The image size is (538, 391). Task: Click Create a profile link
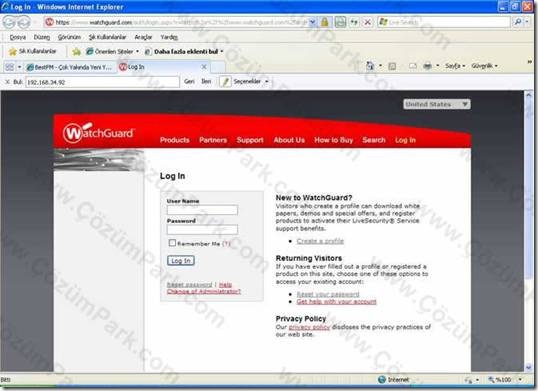[x=320, y=241]
